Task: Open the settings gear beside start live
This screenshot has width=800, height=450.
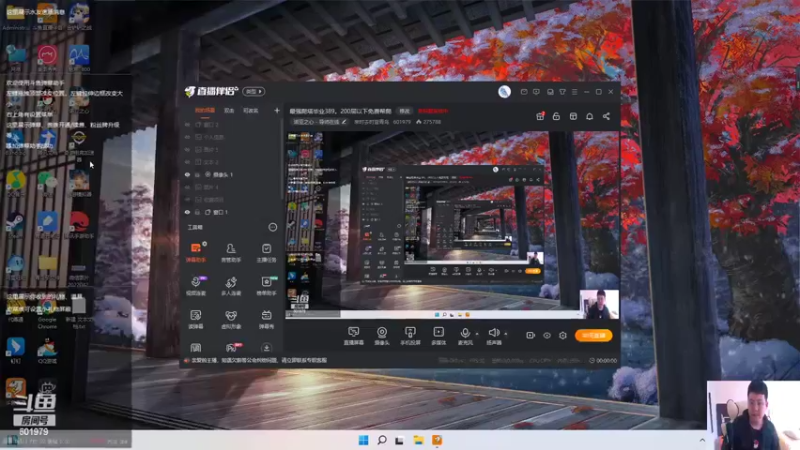Action: 563,335
